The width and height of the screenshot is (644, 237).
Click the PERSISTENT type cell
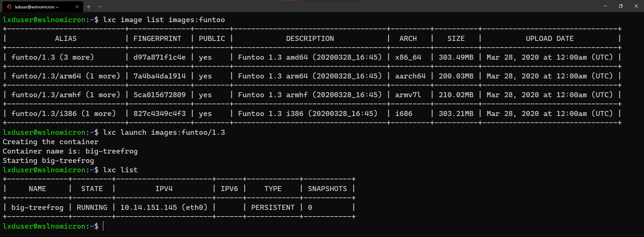click(x=273, y=208)
